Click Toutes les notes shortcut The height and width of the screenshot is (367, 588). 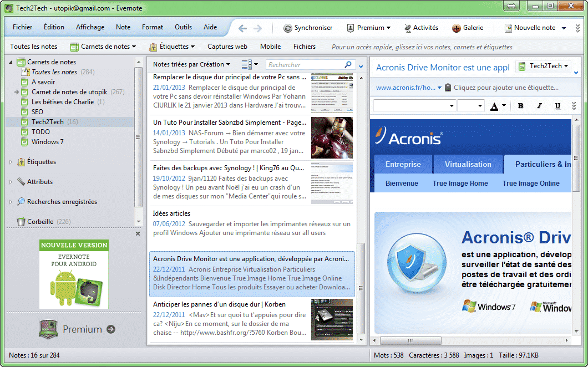tap(34, 47)
